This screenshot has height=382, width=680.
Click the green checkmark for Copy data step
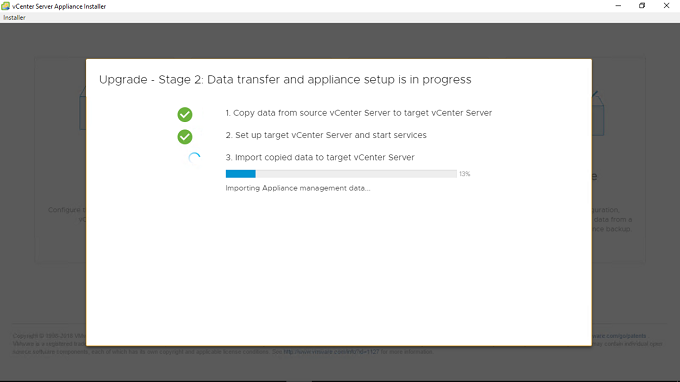[x=185, y=114]
